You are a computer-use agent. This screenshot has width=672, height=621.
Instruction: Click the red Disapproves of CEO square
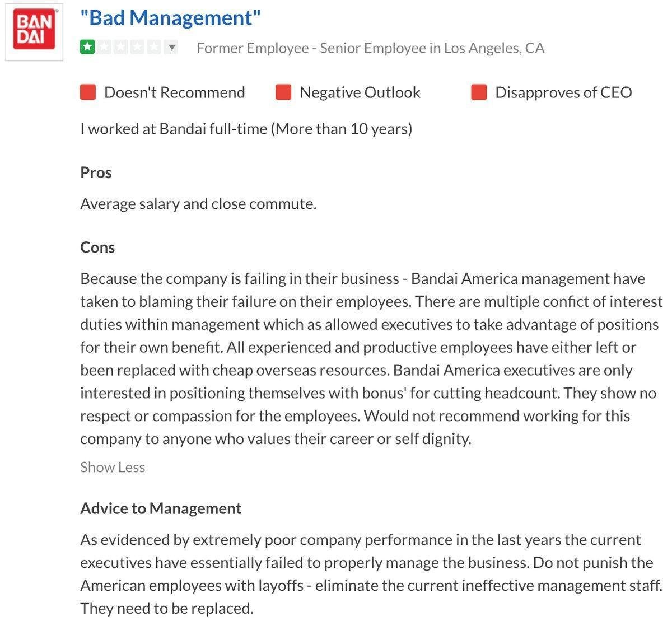coord(479,92)
